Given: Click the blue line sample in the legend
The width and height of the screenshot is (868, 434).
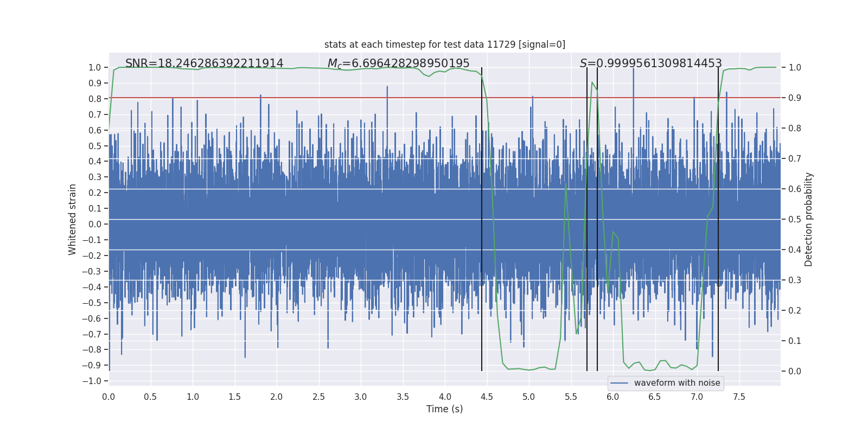Looking at the screenshot, I should pos(620,383).
